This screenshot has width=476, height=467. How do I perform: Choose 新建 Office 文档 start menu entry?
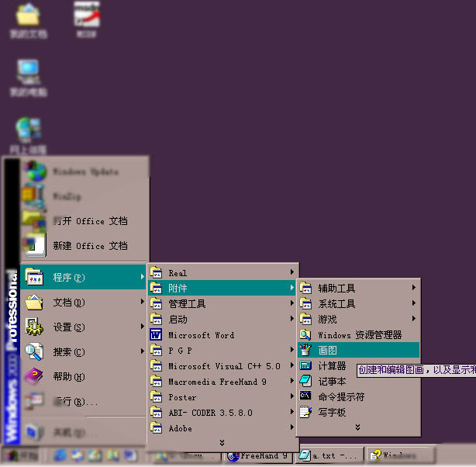coord(89,246)
